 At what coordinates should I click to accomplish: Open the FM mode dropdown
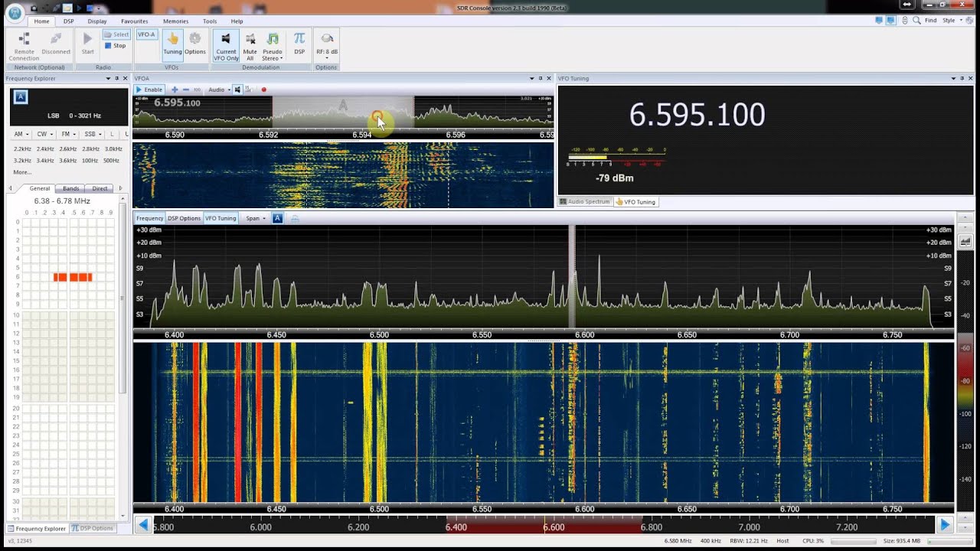coord(67,134)
